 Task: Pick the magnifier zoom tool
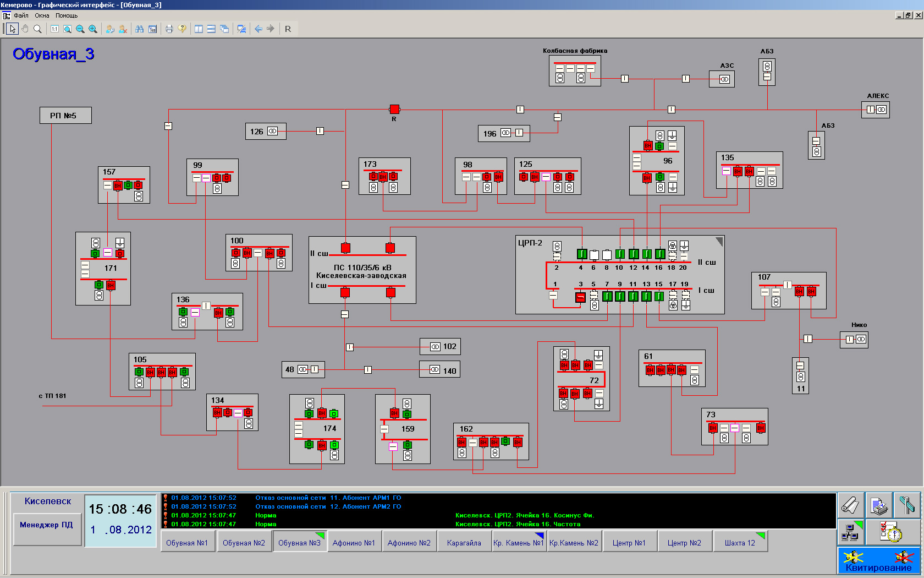[x=37, y=29]
